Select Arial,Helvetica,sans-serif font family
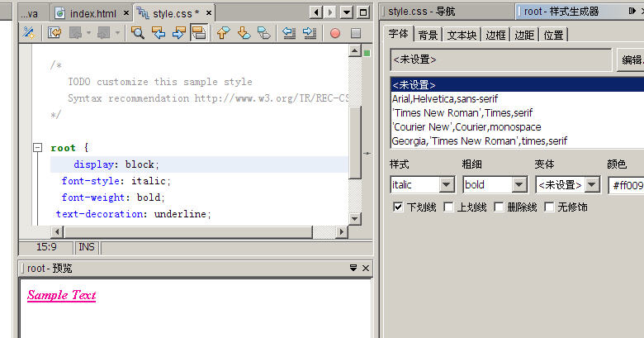The height and width of the screenshot is (338, 644). [x=518, y=98]
